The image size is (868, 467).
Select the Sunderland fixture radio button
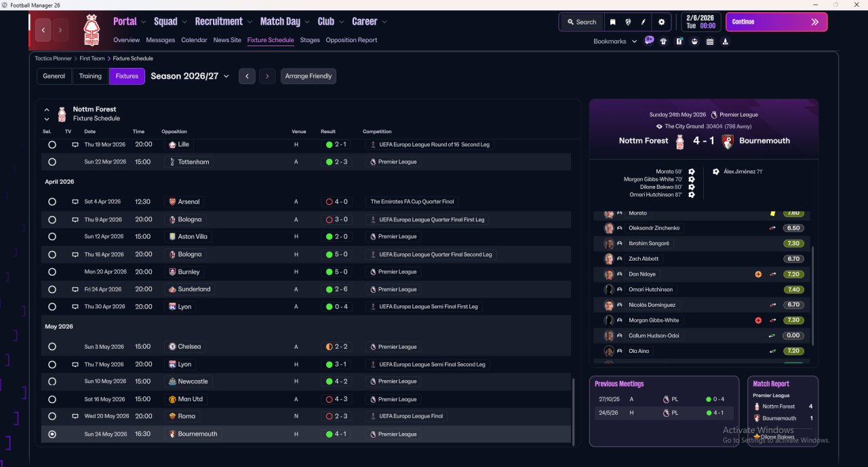click(x=52, y=289)
